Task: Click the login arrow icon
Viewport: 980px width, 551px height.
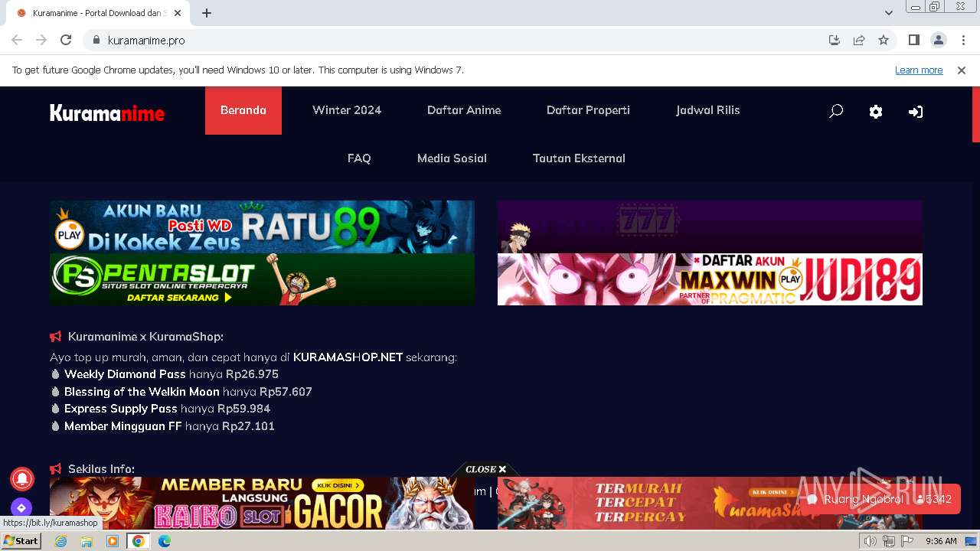Action: pyautogui.click(x=916, y=112)
